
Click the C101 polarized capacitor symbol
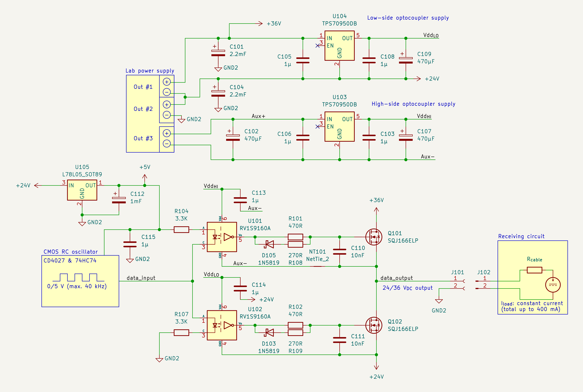click(x=218, y=53)
